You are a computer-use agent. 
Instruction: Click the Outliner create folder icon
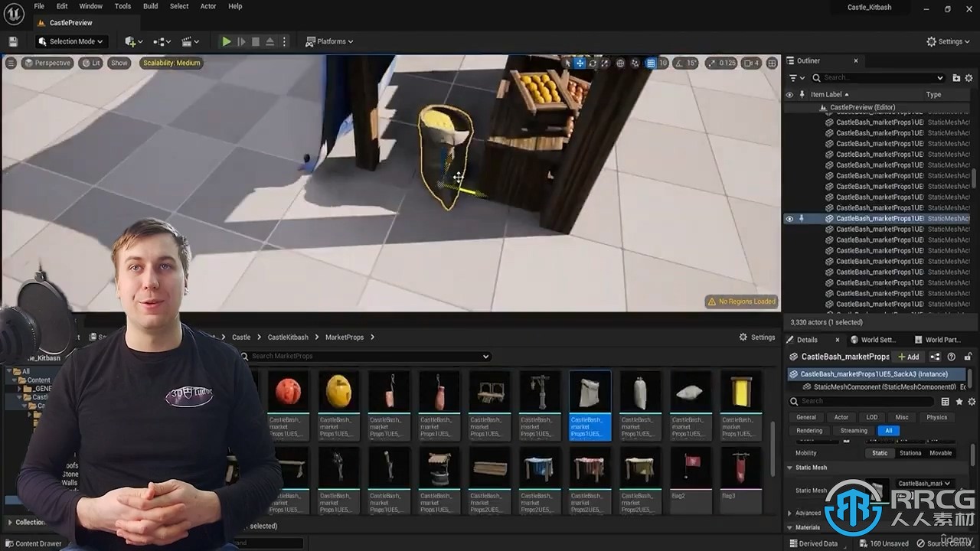point(956,77)
